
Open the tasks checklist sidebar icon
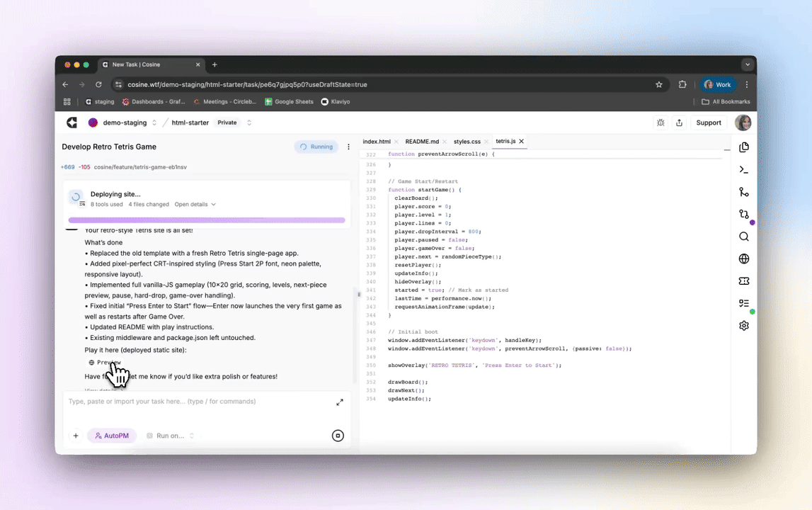coord(743,303)
